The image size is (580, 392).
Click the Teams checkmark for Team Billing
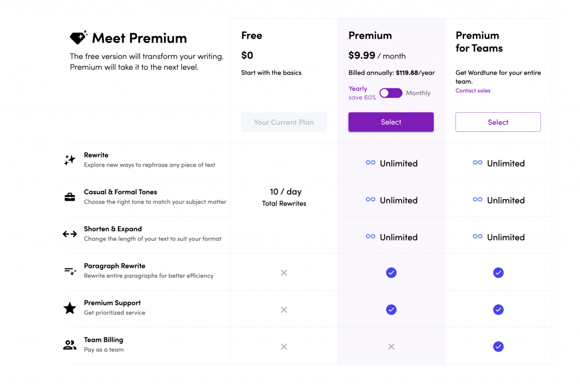(x=498, y=347)
